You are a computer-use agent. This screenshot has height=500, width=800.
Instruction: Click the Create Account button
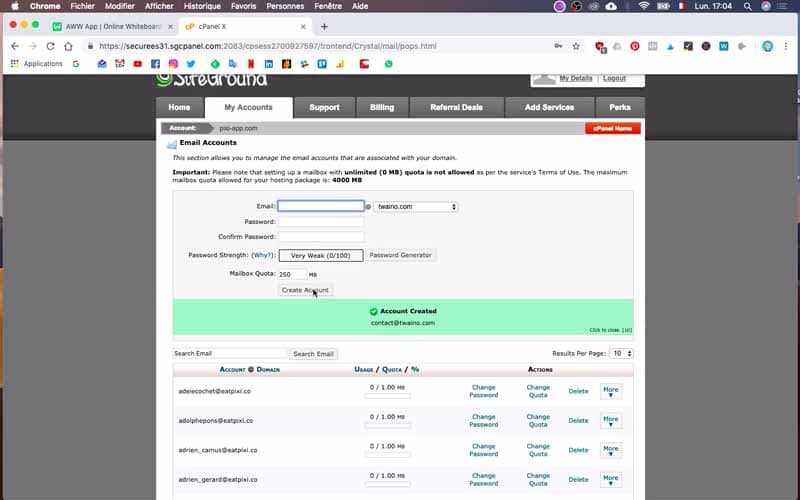coord(305,290)
